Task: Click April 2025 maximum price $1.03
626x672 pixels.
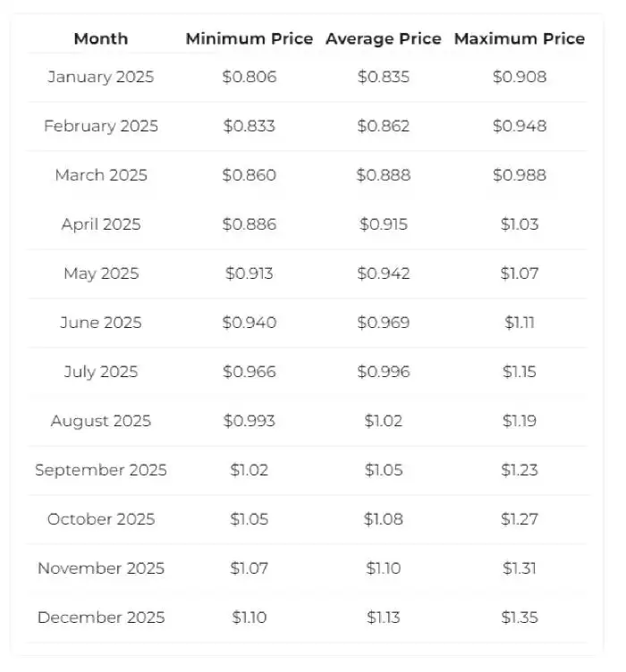Action: coord(520,224)
